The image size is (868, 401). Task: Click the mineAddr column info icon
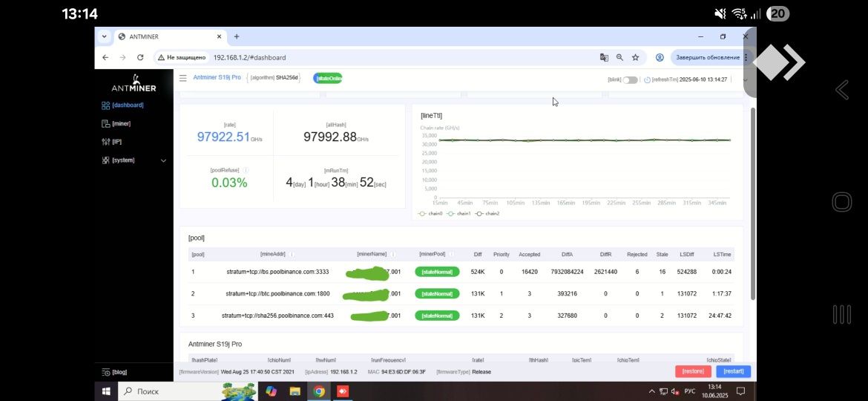[x=292, y=254]
